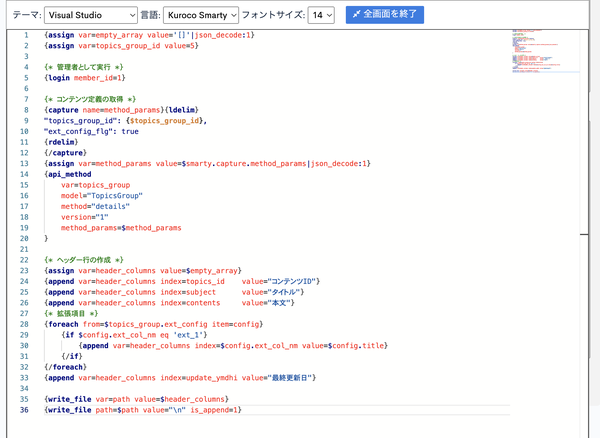Click the value "コンテンツID" string

[x=293, y=282]
